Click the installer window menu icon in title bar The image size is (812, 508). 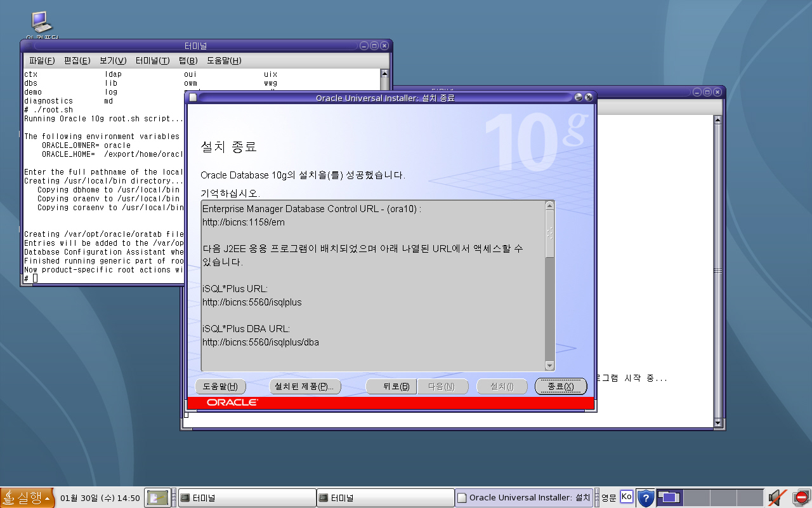(x=193, y=98)
